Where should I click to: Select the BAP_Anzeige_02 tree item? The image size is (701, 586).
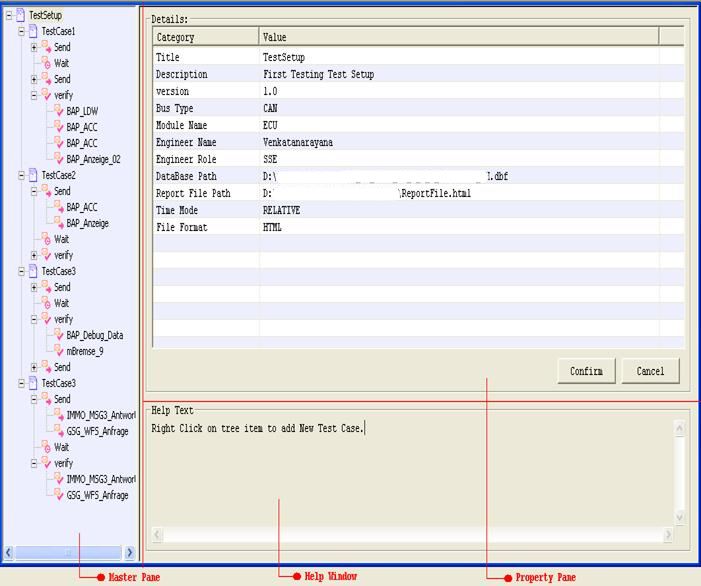(93, 159)
